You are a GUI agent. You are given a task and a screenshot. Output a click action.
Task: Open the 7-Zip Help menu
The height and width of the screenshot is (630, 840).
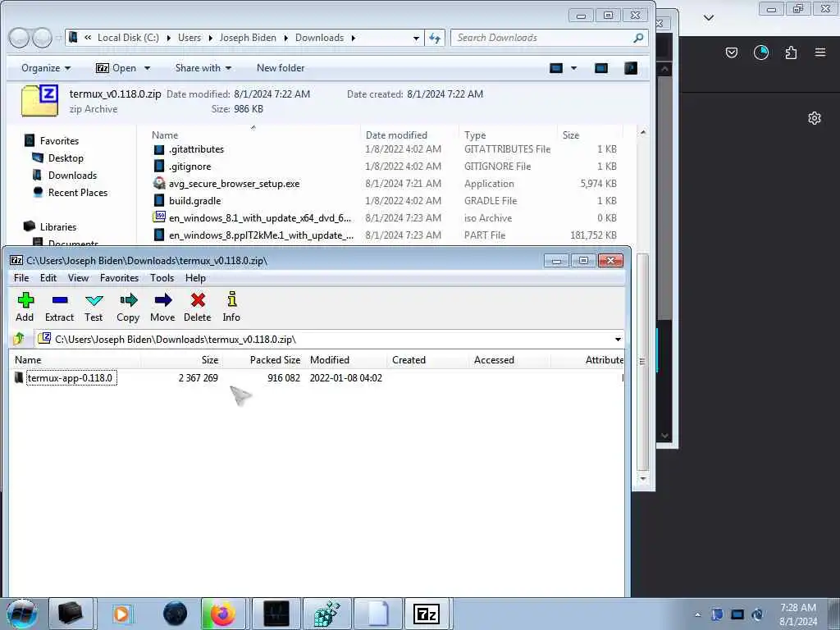tap(195, 277)
